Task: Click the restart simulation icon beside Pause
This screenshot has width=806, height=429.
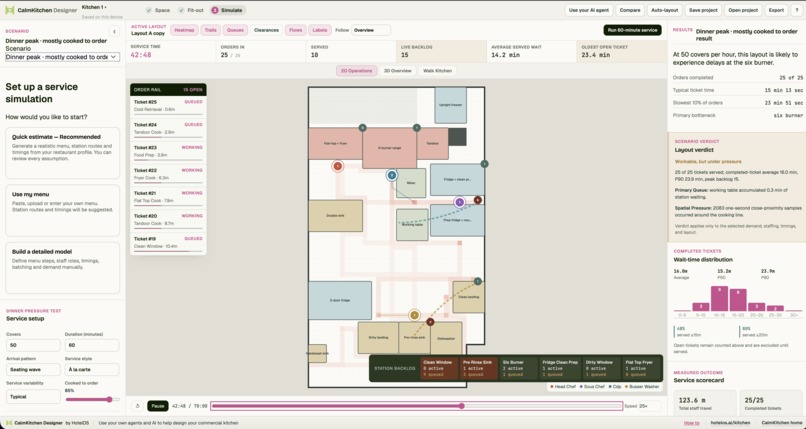Action: pyautogui.click(x=138, y=406)
